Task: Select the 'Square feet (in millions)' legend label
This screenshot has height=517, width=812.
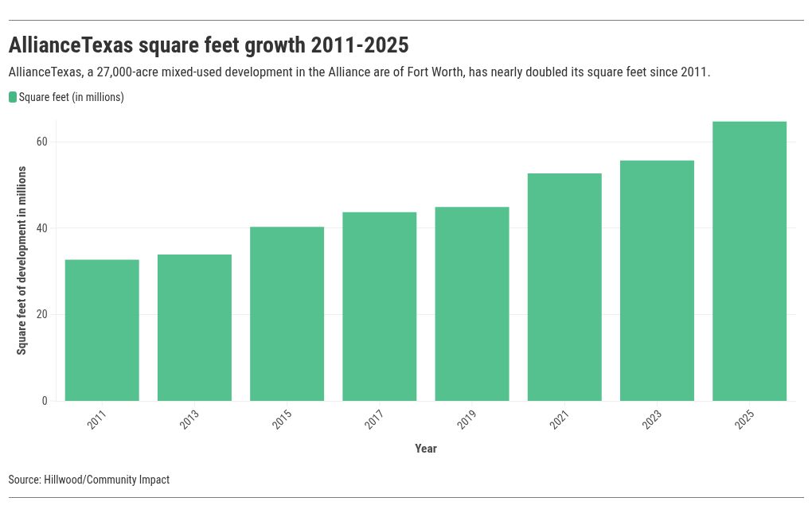Action: coord(71,97)
